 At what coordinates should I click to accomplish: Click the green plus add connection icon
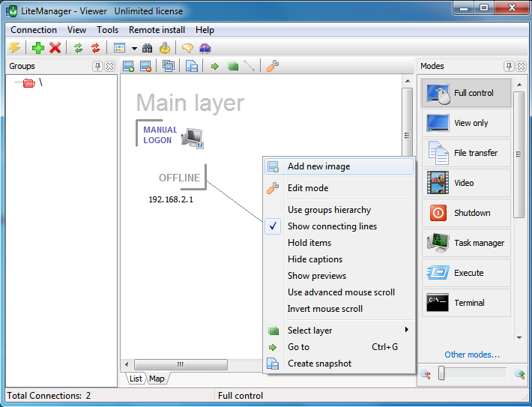(x=38, y=48)
